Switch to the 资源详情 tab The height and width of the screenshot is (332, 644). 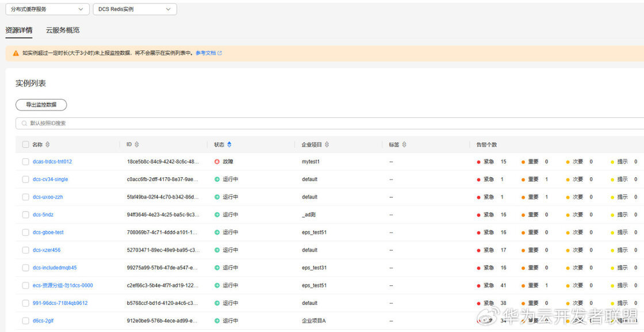point(19,30)
